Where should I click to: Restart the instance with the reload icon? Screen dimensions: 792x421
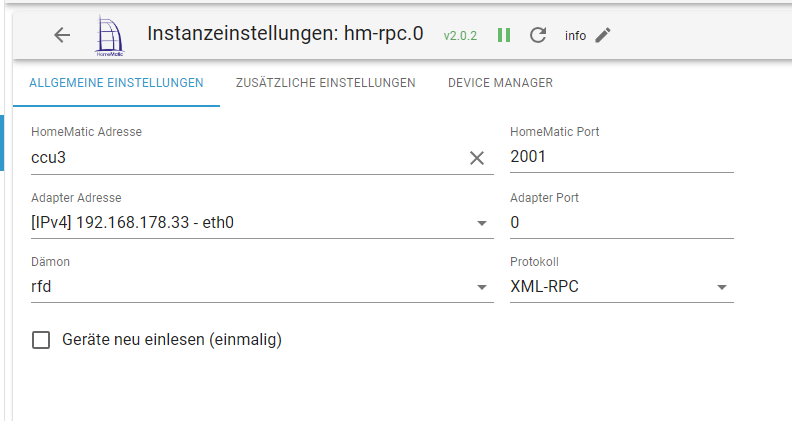(538, 35)
